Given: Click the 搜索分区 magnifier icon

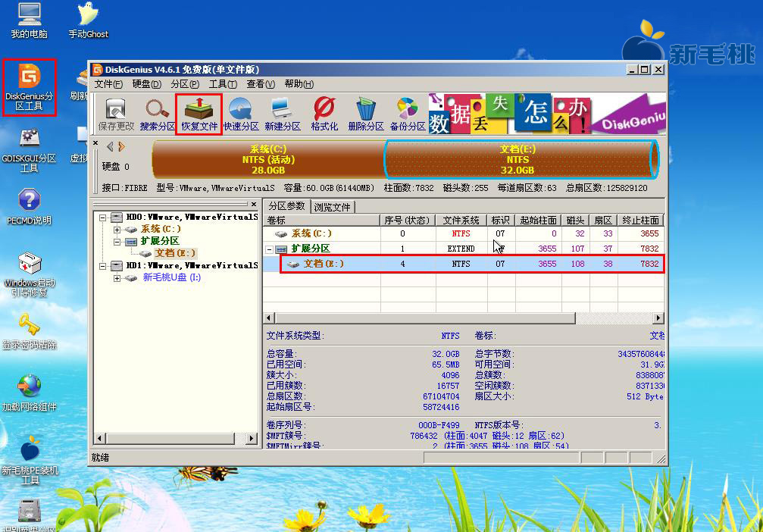Looking at the screenshot, I should [157, 114].
